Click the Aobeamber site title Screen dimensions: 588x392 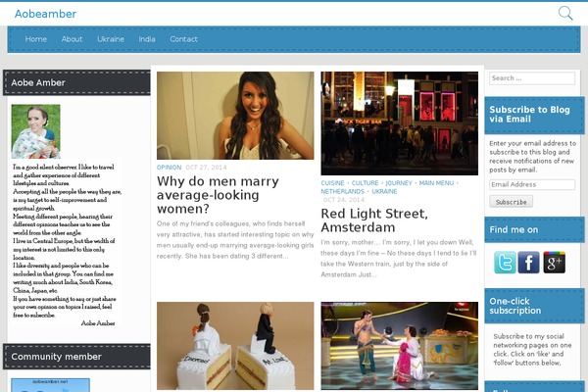coord(45,14)
